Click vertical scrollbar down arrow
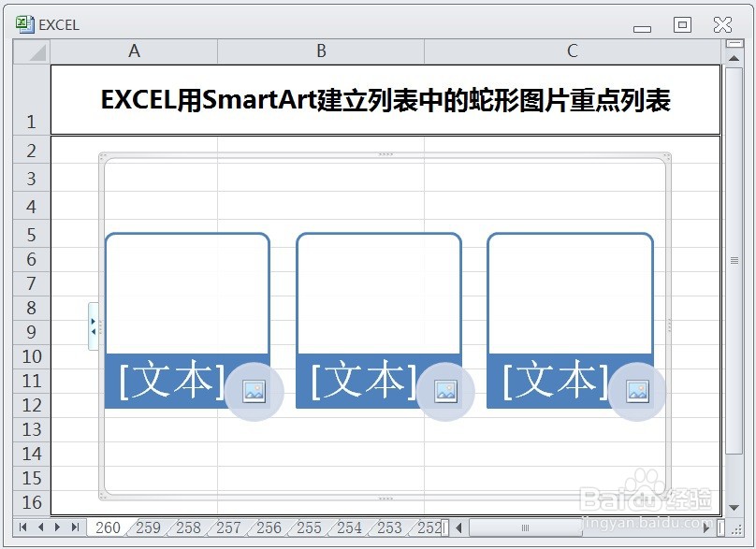This screenshot has width=756, height=549. (x=734, y=508)
